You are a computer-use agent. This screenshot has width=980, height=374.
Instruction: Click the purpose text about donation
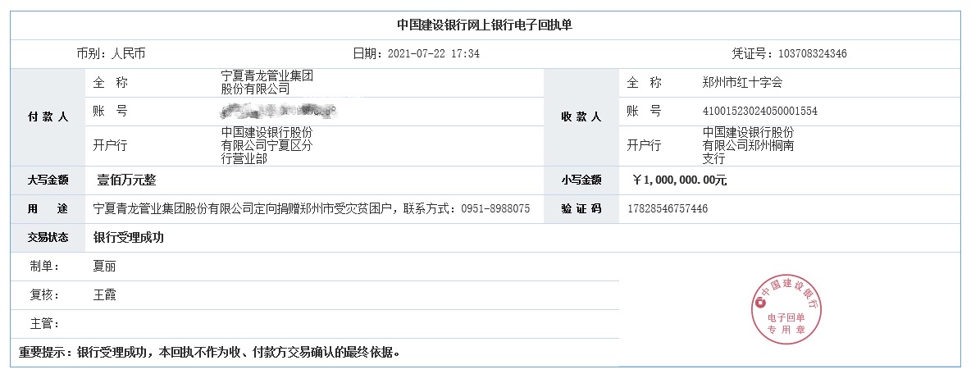(312, 209)
